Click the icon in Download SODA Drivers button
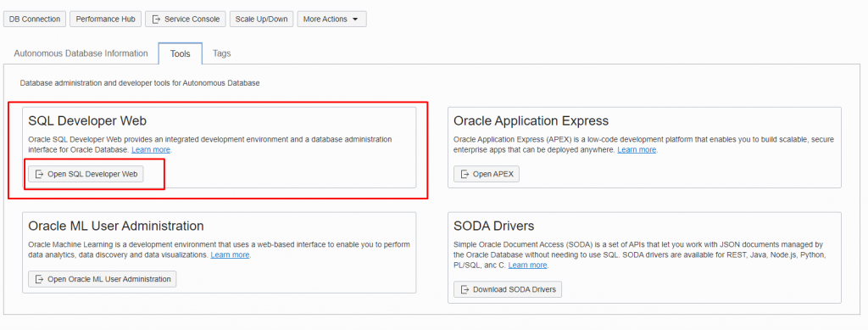This screenshot has height=330, width=868. (464, 289)
